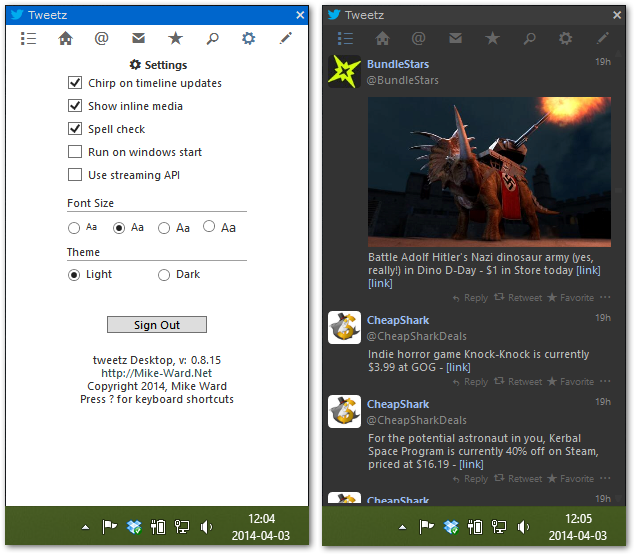
Task: Disable Spell check checkbox
Action: 75,129
